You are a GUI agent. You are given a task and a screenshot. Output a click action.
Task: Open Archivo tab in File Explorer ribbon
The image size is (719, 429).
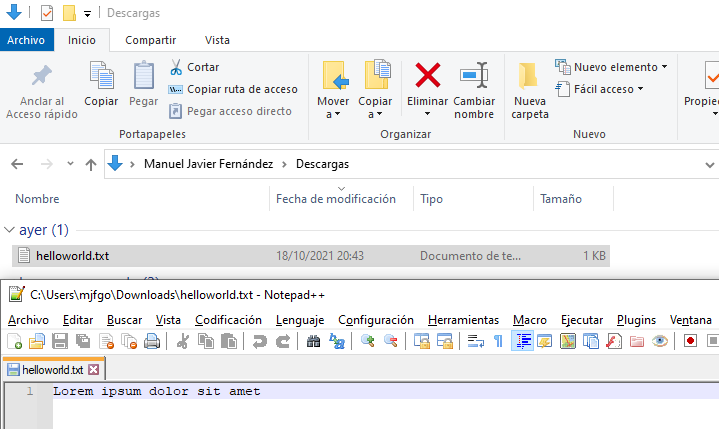click(x=26, y=40)
